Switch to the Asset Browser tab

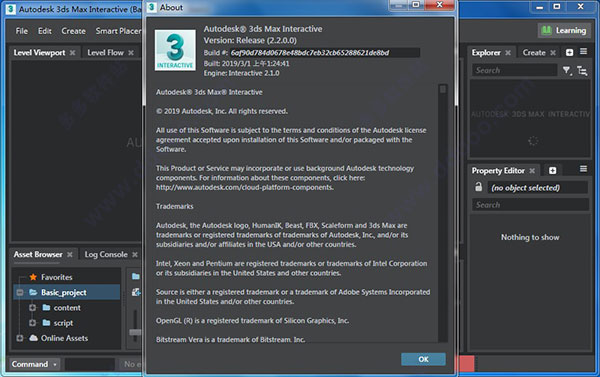[38, 254]
